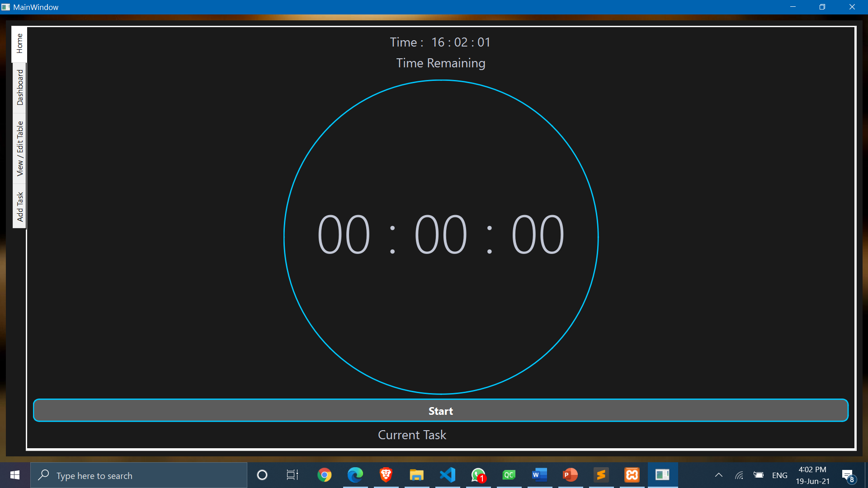The height and width of the screenshot is (488, 868).
Task: Open WhatsApp with its unread notification
Action: pos(479,475)
